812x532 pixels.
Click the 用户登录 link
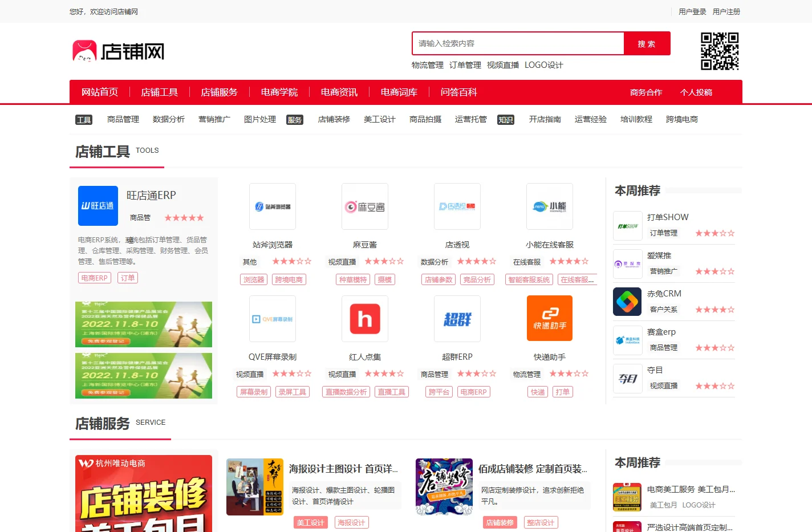pos(692,11)
